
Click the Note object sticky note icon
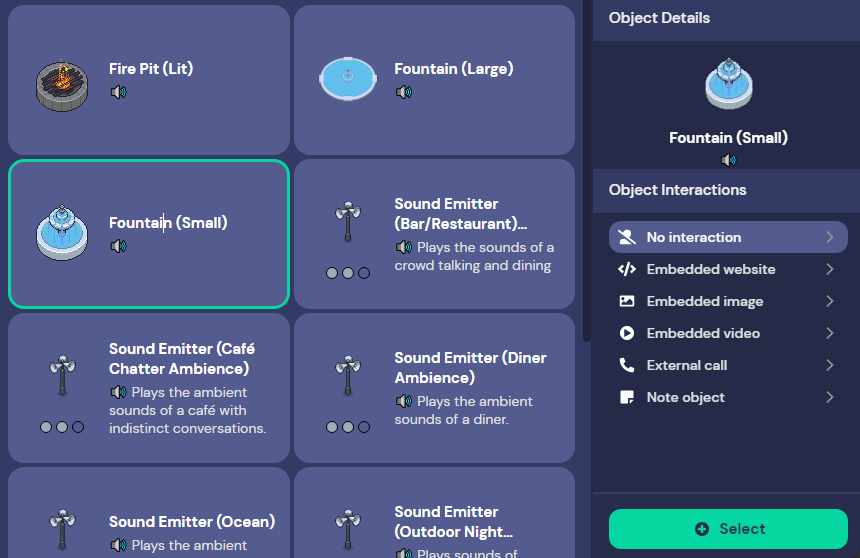627,397
